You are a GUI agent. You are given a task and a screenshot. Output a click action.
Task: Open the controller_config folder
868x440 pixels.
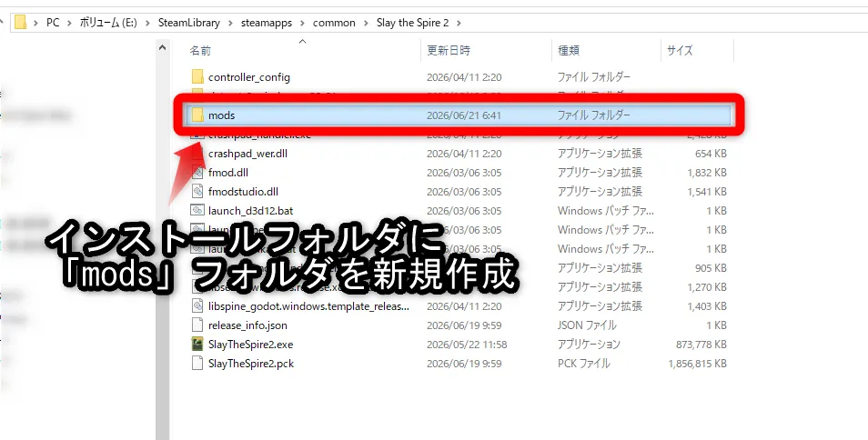248,77
